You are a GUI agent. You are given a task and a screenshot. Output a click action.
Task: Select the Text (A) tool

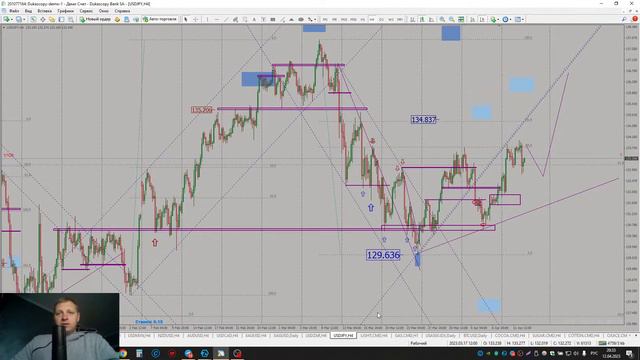[x=254, y=19]
